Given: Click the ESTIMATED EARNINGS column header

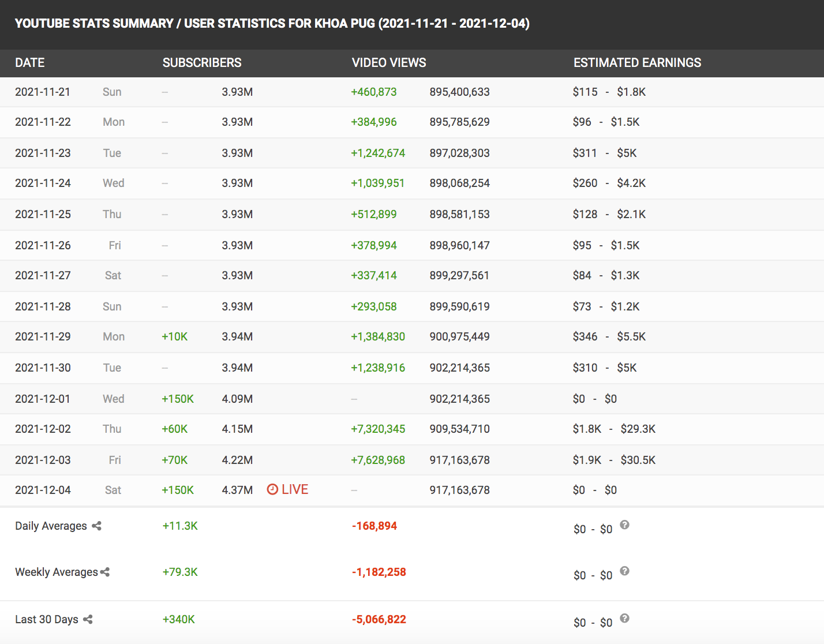Looking at the screenshot, I should pos(637,63).
